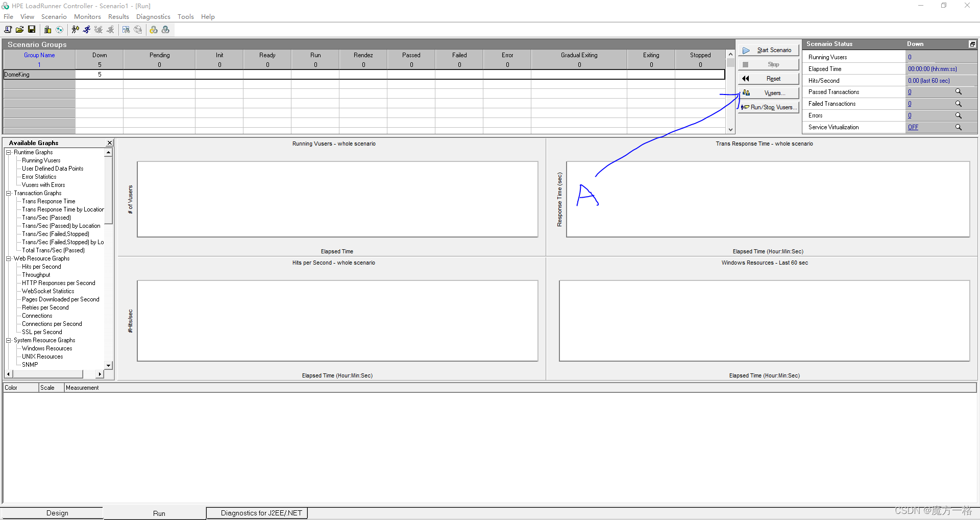Collapse Runtime Graphs tree node
The image size is (980, 520).
(9, 152)
